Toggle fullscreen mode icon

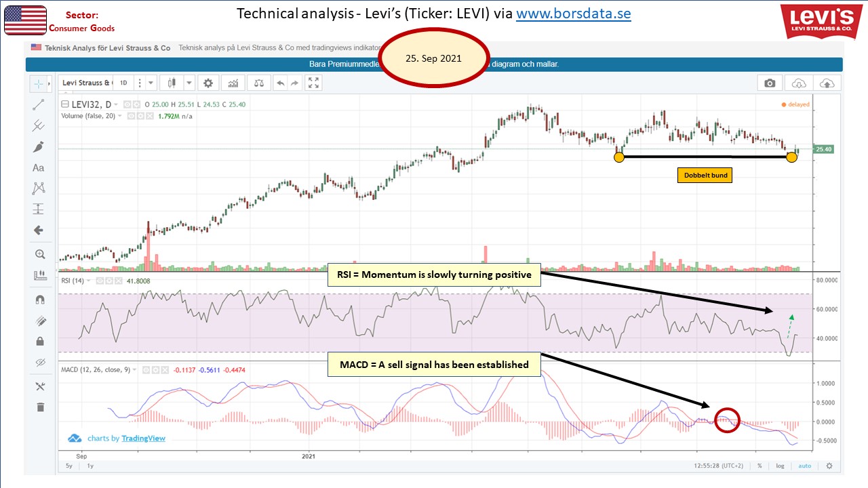(313, 83)
